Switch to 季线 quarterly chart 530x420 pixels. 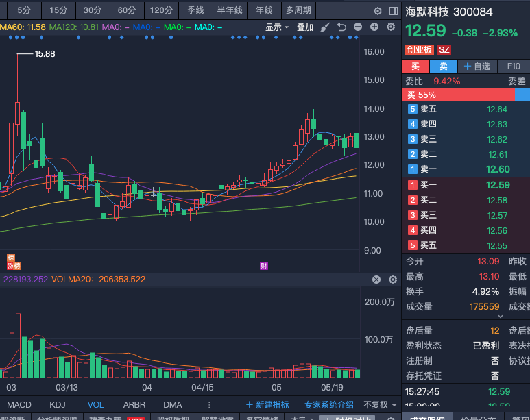tap(195, 10)
